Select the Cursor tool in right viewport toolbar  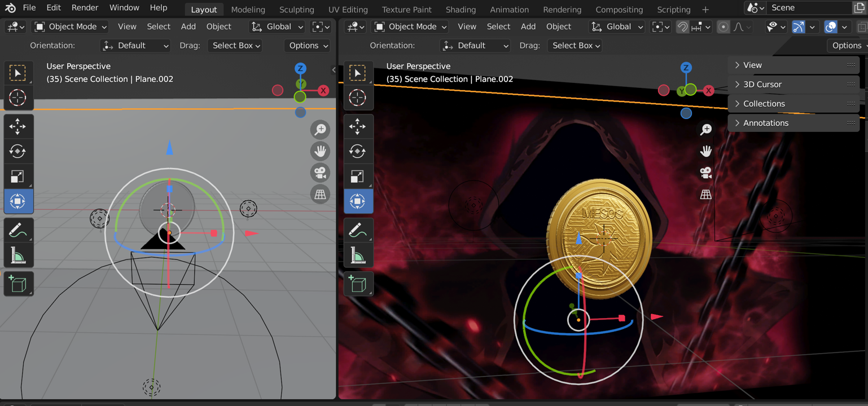tap(357, 98)
